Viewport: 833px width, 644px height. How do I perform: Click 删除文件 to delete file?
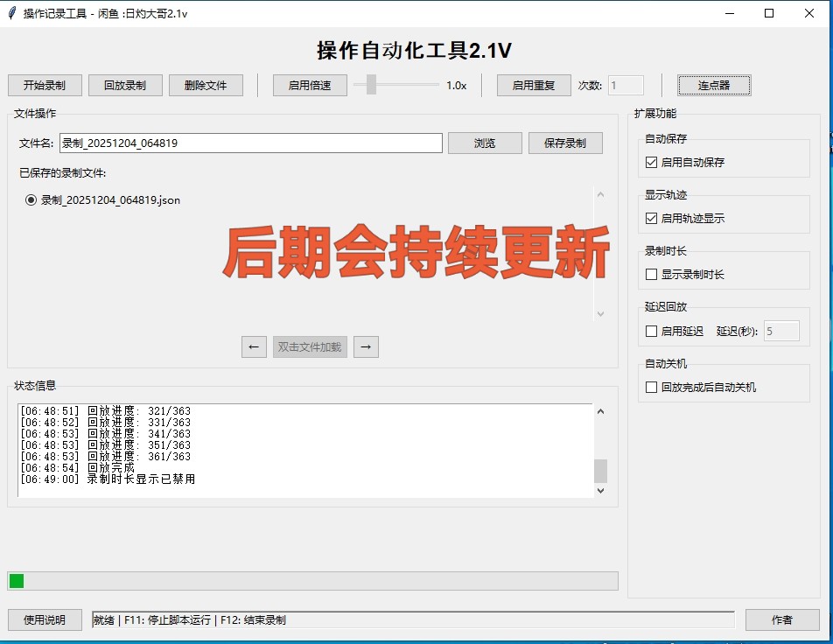pyautogui.click(x=206, y=85)
